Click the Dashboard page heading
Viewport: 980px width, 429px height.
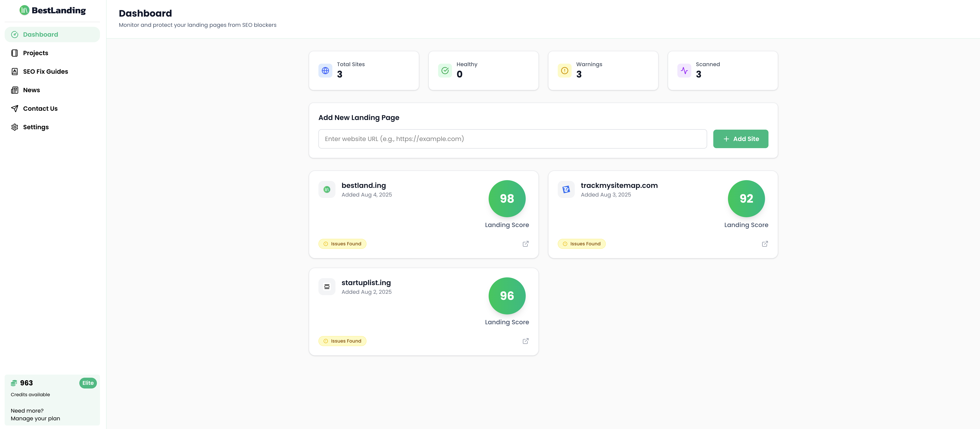point(145,13)
